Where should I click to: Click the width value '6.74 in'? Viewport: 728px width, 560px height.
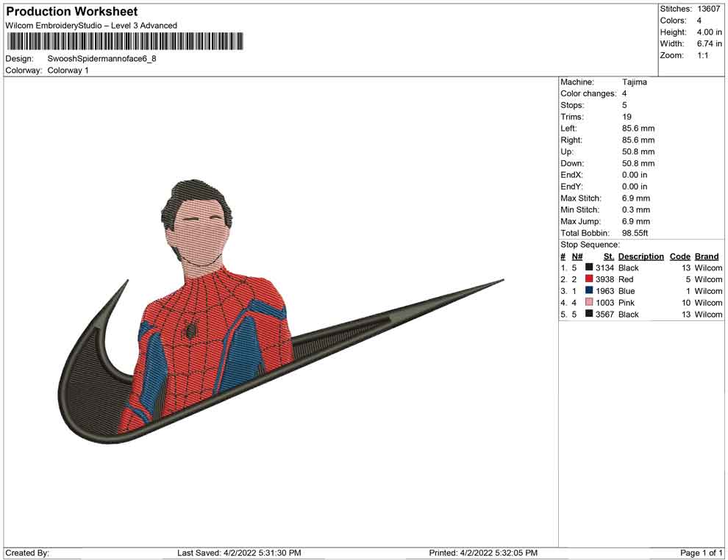[x=709, y=43]
